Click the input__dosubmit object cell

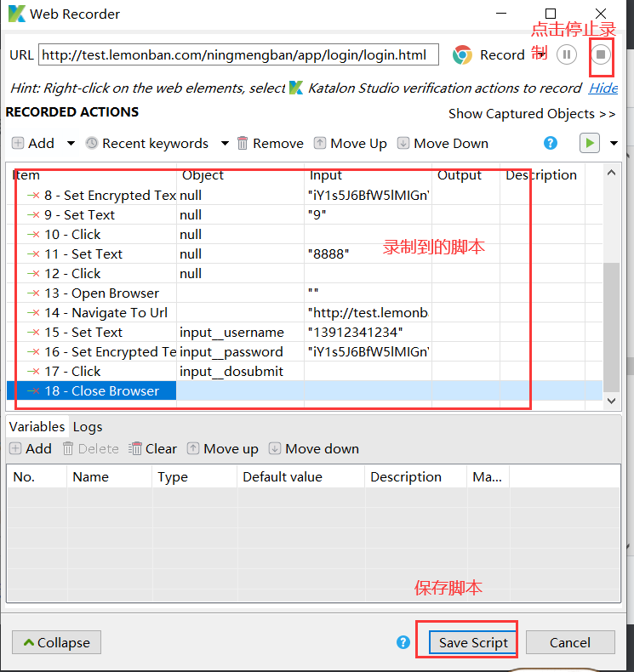240,371
